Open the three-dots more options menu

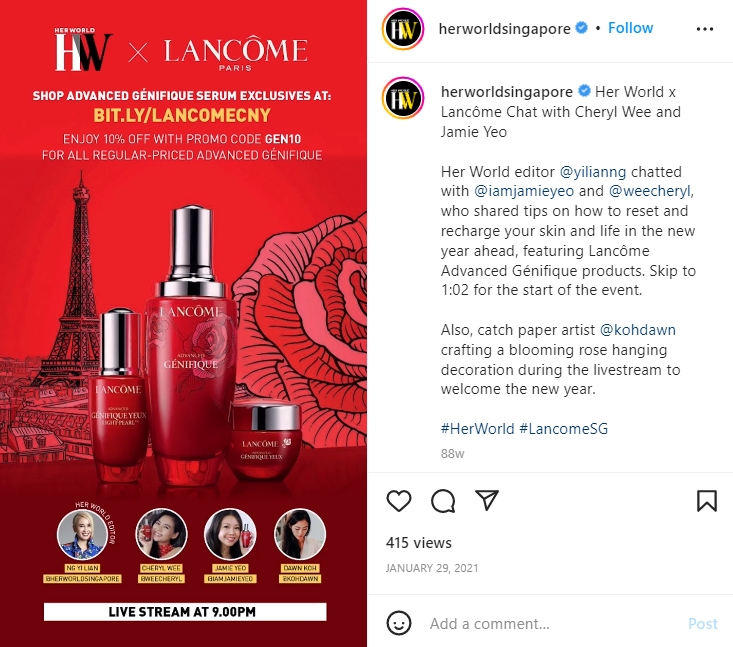(x=704, y=29)
